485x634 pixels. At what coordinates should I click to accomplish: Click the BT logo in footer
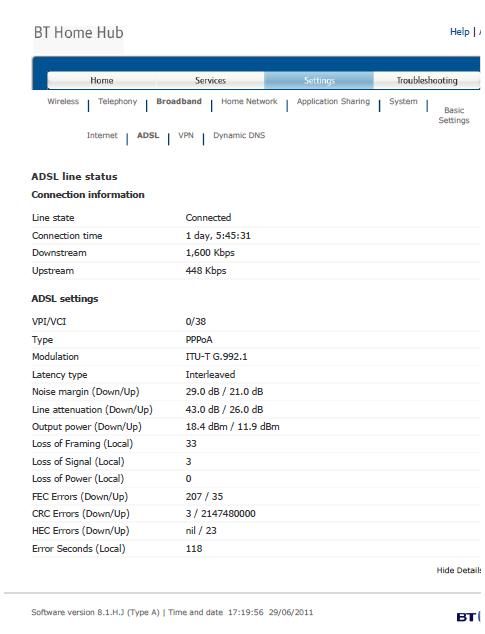tap(467, 617)
